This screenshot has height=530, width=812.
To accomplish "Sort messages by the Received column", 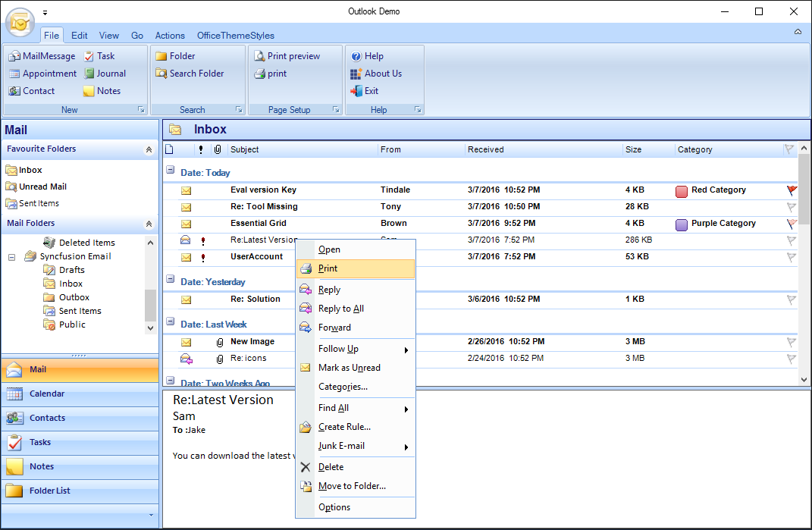I will pyautogui.click(x=543, y=149).
